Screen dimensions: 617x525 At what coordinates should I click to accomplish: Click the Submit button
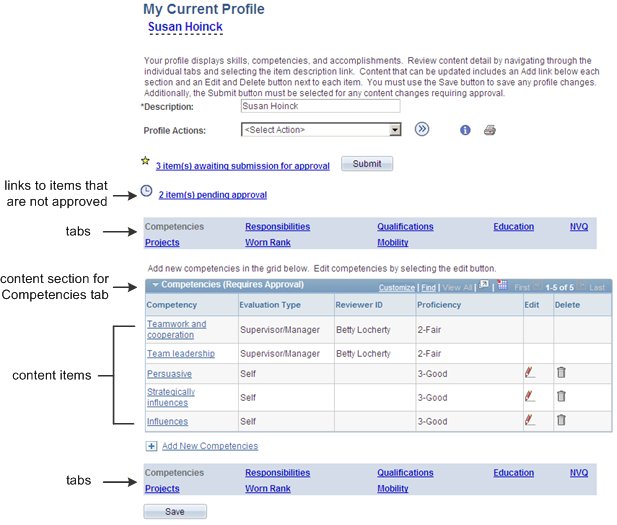pos(367,164)
